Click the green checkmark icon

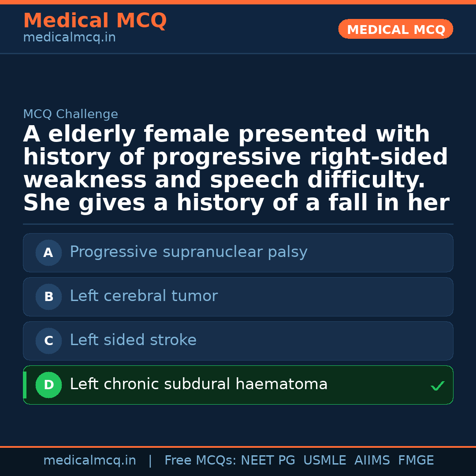[x=437, y=386]
